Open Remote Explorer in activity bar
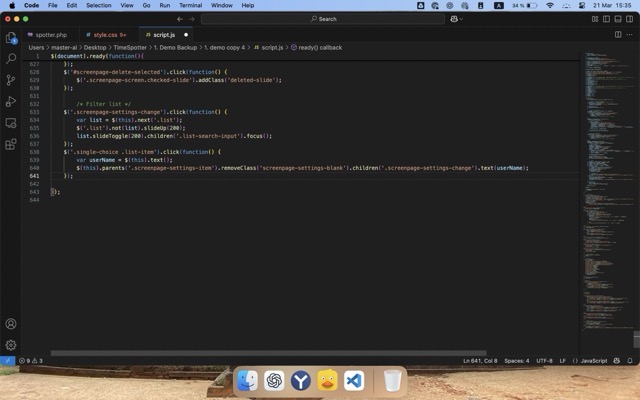The width and height of the screenshot is (640, 400). coord(11,123)
